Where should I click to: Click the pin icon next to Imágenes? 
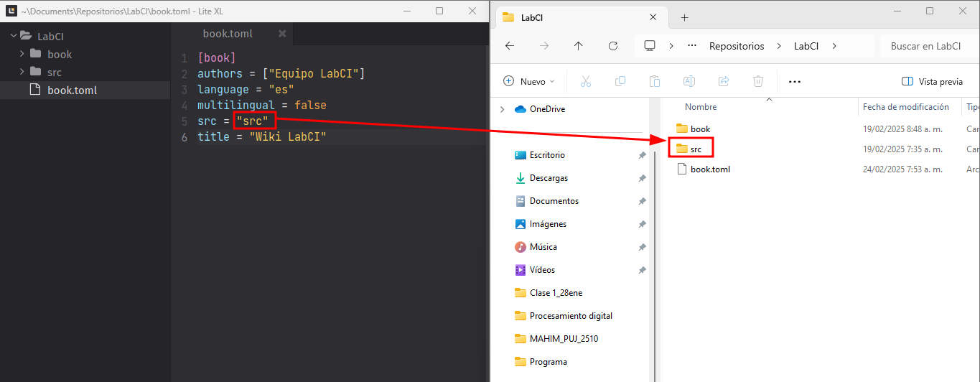pyautogui.click(x=642, y=224)
